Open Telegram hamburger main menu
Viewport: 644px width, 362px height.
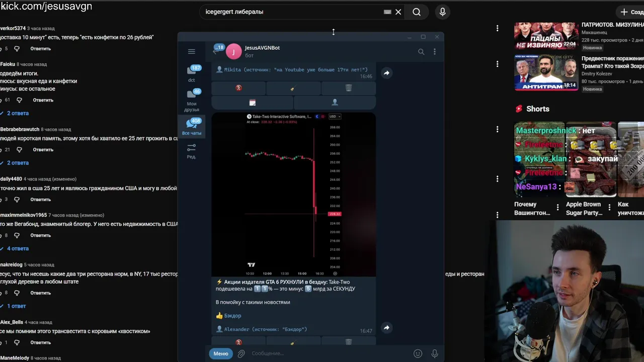[191, 51]
